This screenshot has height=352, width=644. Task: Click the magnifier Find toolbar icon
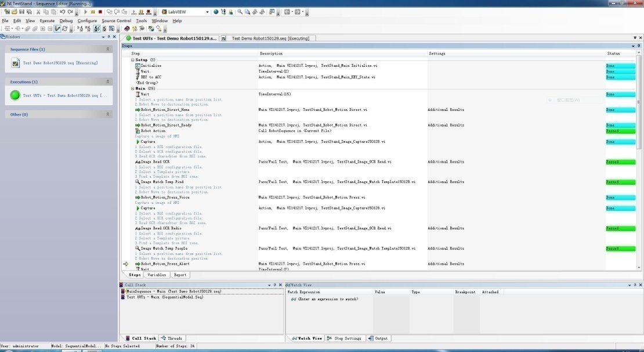pyautogui.click(x=240, y=12)
